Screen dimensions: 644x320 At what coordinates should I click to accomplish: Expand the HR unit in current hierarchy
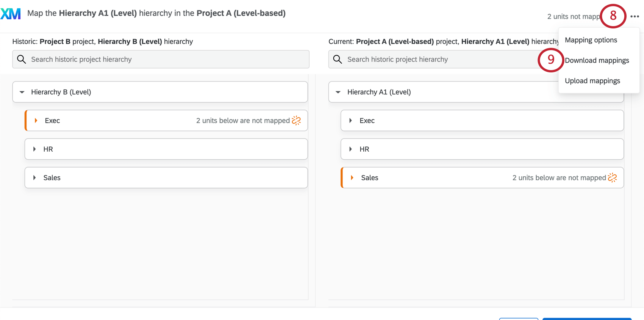(x=350, y=149)
